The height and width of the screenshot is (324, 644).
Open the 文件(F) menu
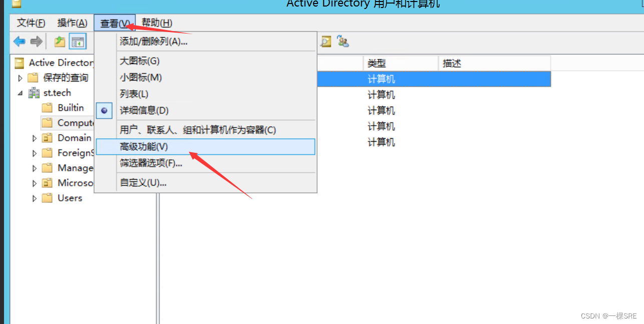[31, 23]
